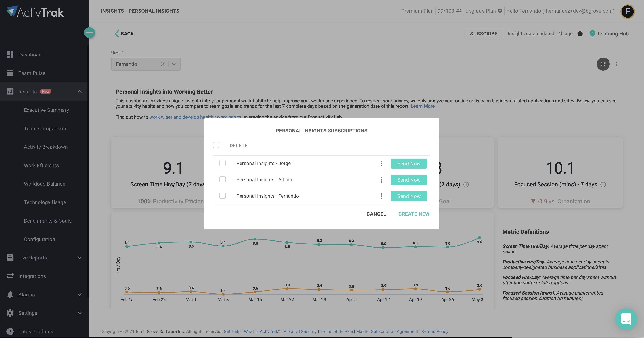The width and height of the screenshot is (644, 338).
Task: Open the Refund Policy footer link
Action: coord(435,331)
